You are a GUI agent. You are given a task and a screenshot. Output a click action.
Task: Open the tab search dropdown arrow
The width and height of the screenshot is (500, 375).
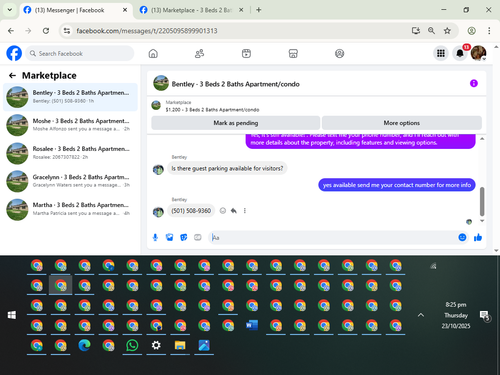10,10
